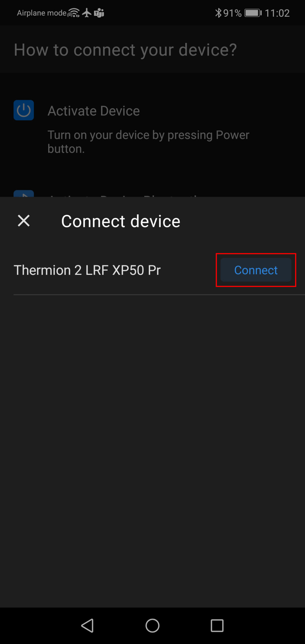Tap How to connect your device header

tap(125, 49)
